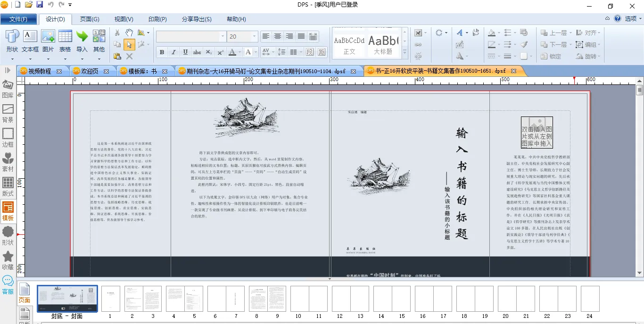Select the hand pan tool
The width and height of the screenshot is (644, 324).
(x=129, y=33)
